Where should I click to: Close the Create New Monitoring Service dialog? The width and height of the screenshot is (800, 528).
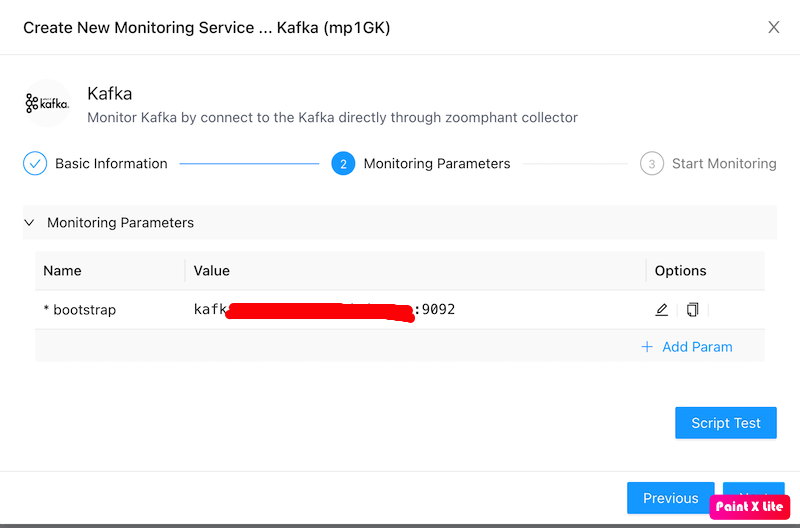[x=773, y=28]
